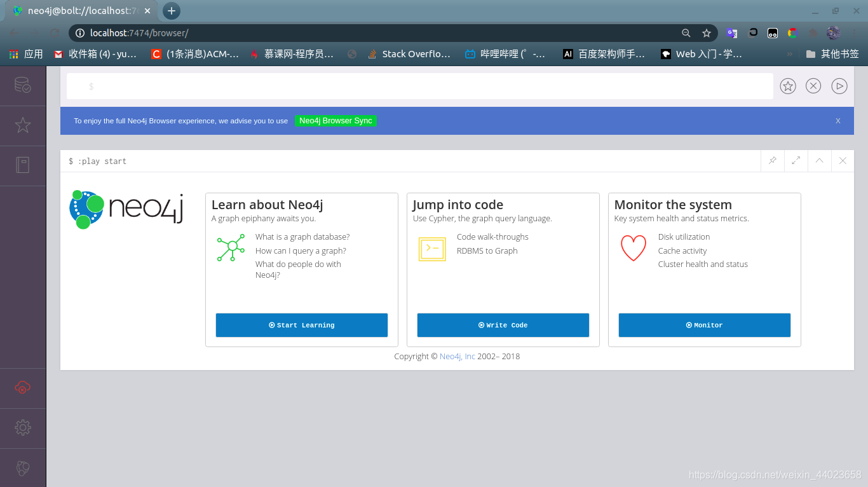
Task: Close the :play start frame
Action: click(843, 161)
